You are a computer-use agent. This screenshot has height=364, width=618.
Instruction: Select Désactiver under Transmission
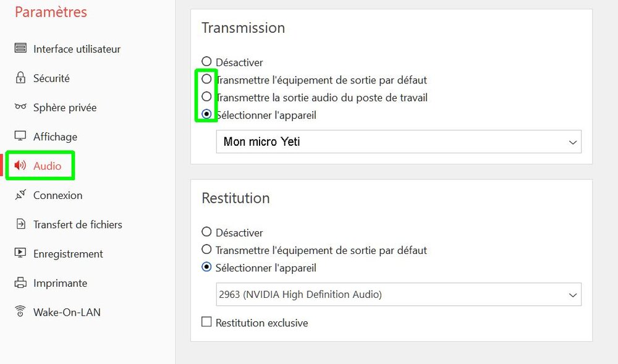[x=206, y=62]
